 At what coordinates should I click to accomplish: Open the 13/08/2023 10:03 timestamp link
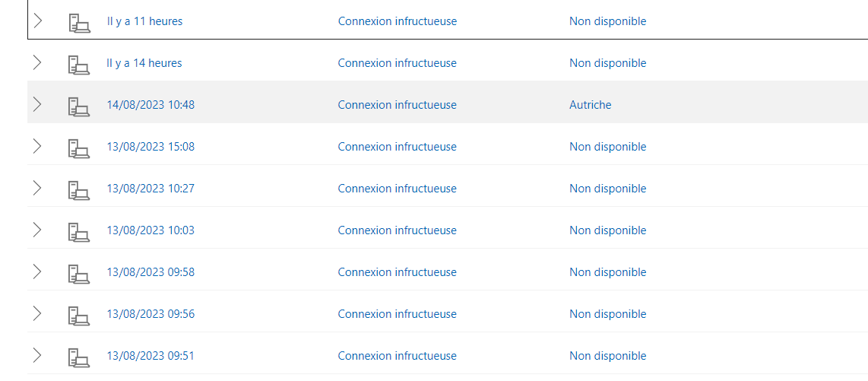click(150, 230)
